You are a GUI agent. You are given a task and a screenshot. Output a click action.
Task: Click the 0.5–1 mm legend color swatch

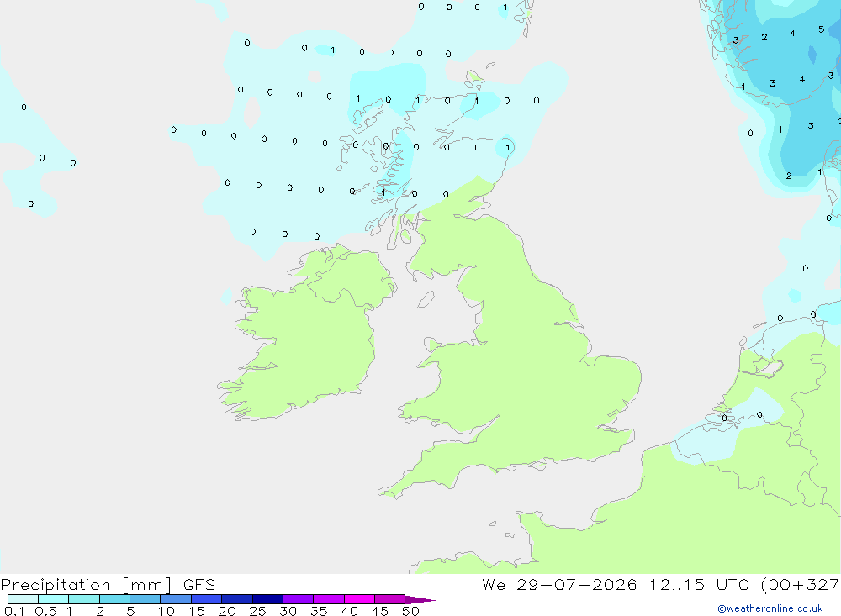[x=54, y=599]
